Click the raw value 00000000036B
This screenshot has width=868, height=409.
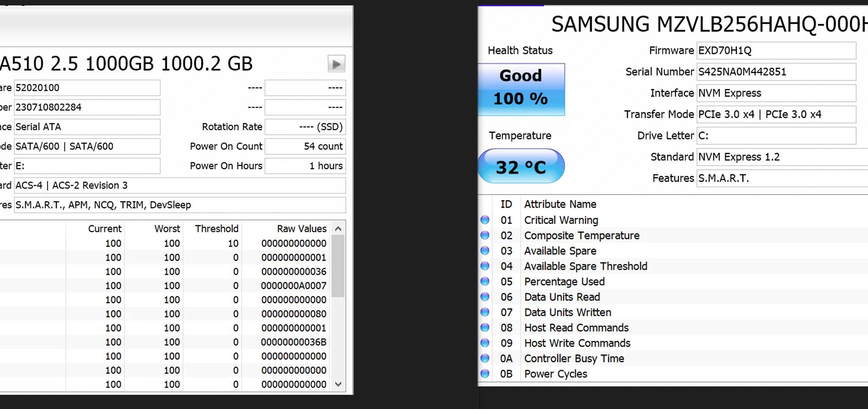coord(294,342)
